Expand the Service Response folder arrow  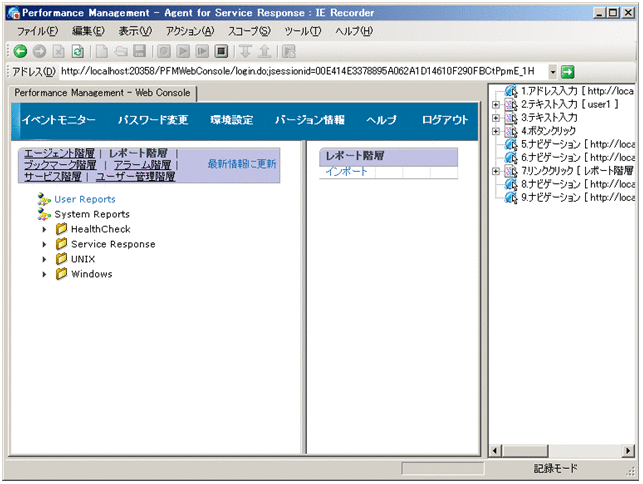[44, 244]
